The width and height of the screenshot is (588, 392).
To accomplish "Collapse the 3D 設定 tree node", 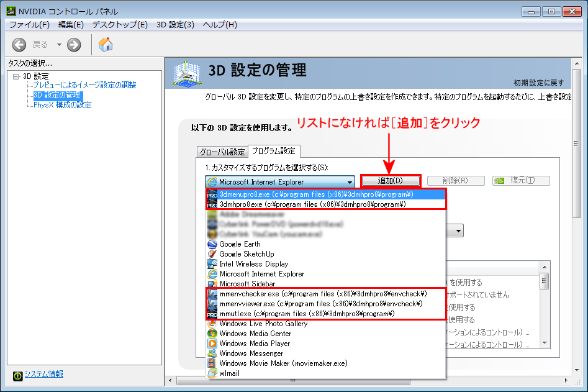I will 16,76.
